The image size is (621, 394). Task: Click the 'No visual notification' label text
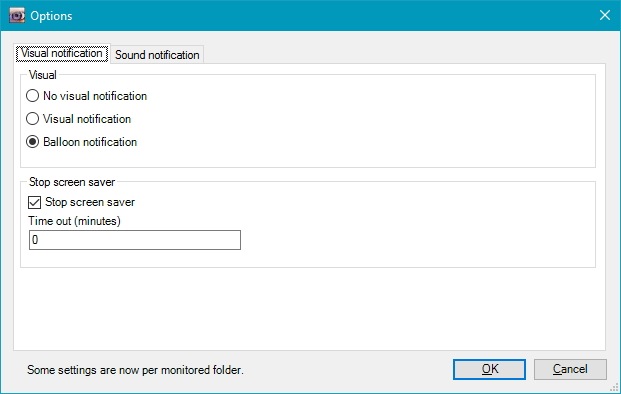95,96
